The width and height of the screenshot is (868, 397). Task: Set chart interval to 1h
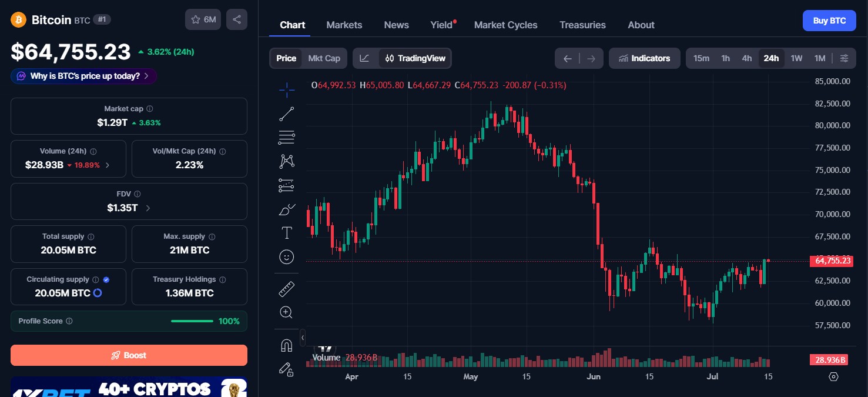tap(726, 58)
